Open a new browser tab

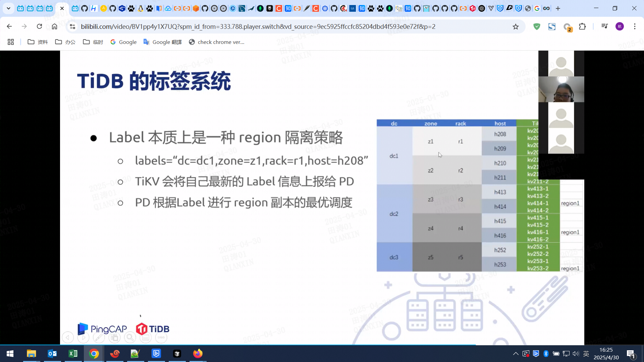(558, 8)
